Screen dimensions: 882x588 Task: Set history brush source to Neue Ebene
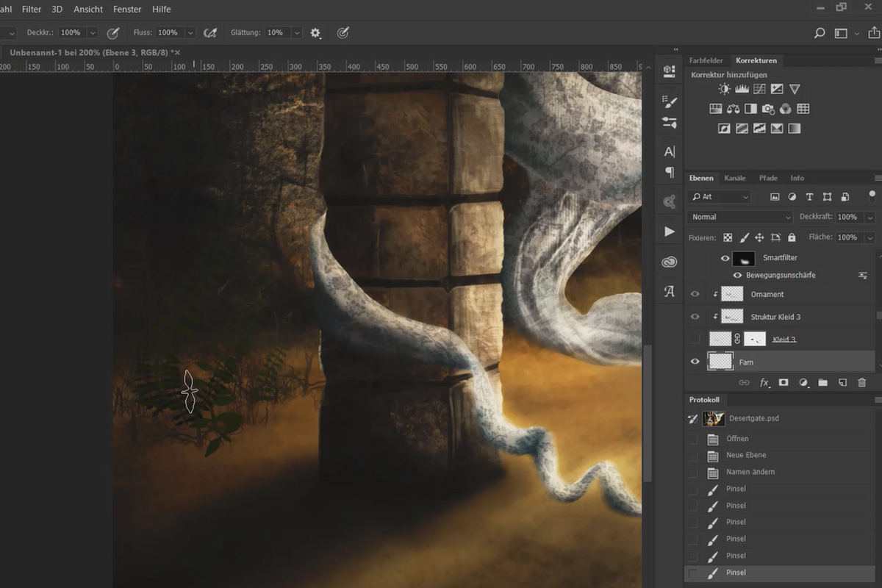692,455
